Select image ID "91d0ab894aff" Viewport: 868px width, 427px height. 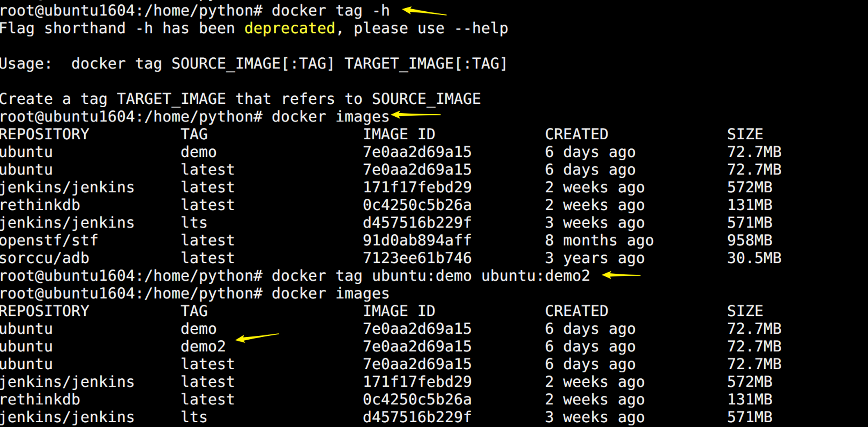point(417,240)
